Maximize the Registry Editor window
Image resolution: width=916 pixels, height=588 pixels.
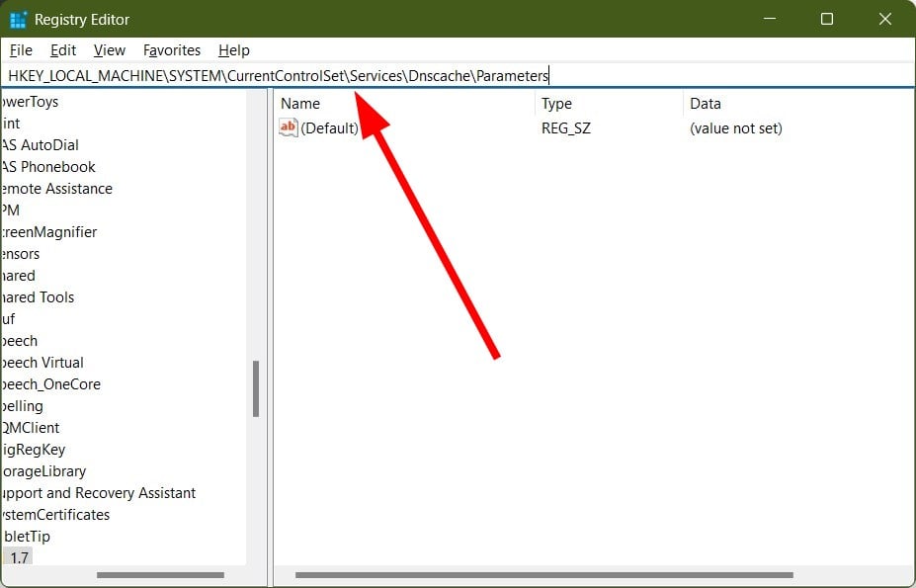click(827, 20)
